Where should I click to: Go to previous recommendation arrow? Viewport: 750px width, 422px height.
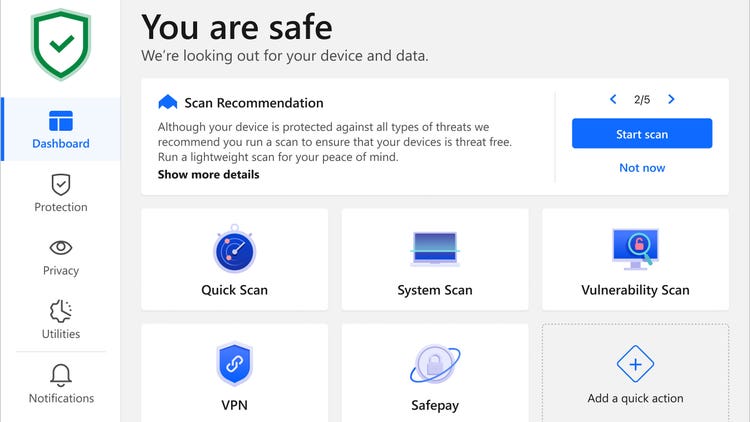tap(613, 100)
